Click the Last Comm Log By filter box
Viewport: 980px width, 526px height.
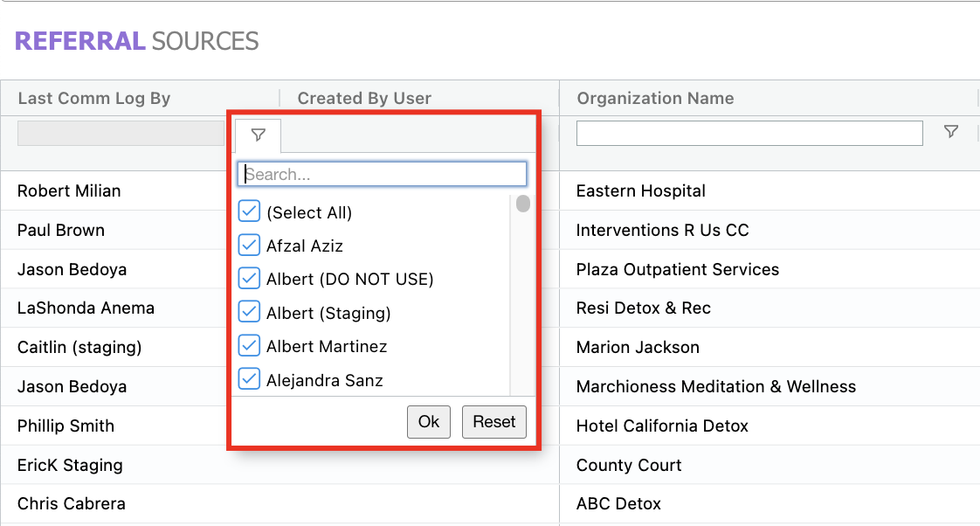(x=121, y=133)
